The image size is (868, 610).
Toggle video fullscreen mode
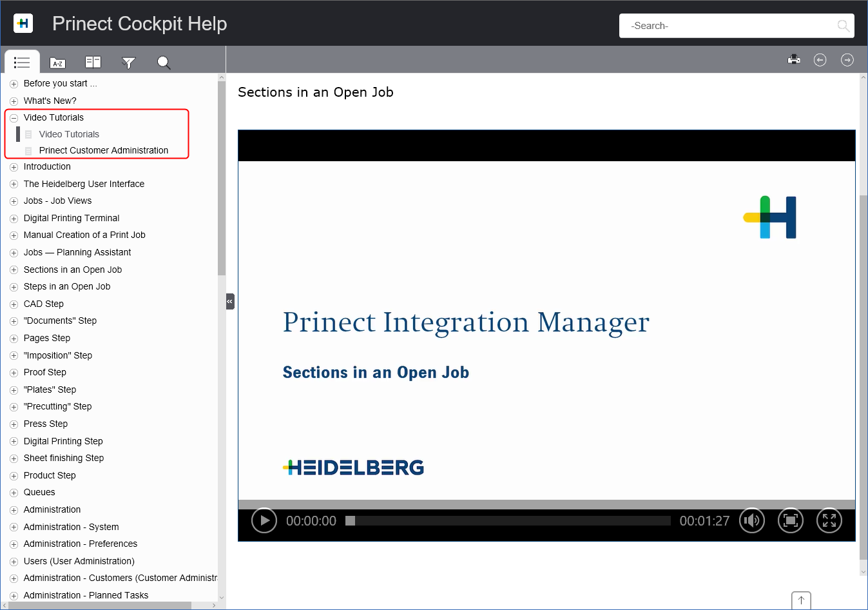click(829, 520)
